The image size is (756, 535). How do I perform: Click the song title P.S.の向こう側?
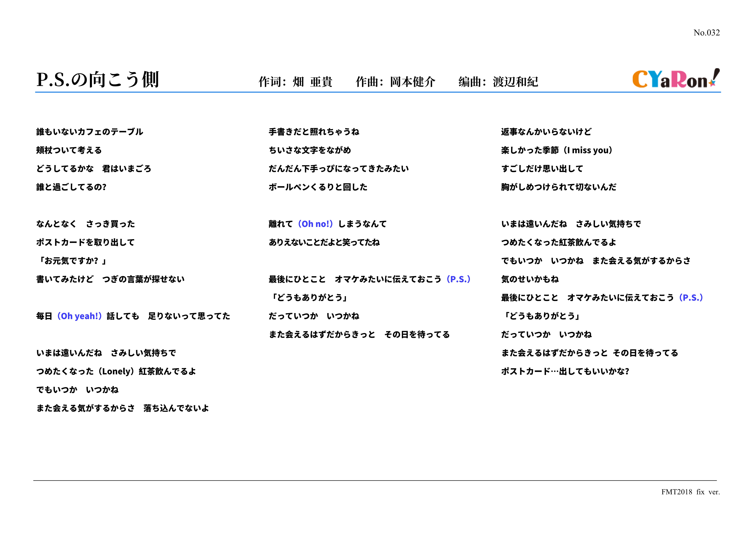pyautogui.click(x=98, y=80)
